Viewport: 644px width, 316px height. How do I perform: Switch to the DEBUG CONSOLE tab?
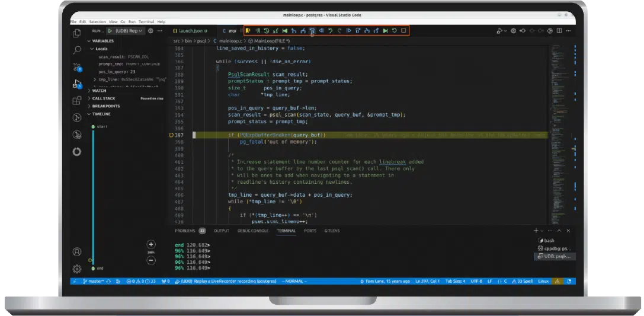click(252, 231)
